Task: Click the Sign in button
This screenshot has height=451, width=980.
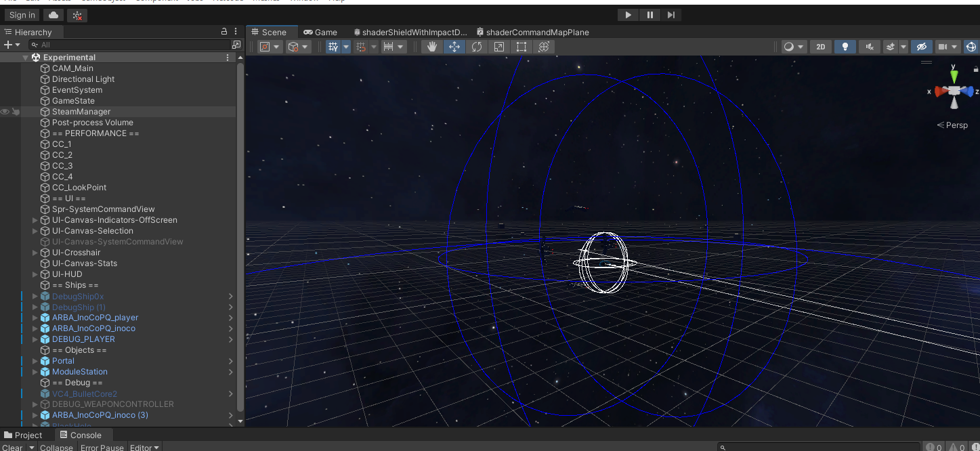Action: (x=22, y=15)
